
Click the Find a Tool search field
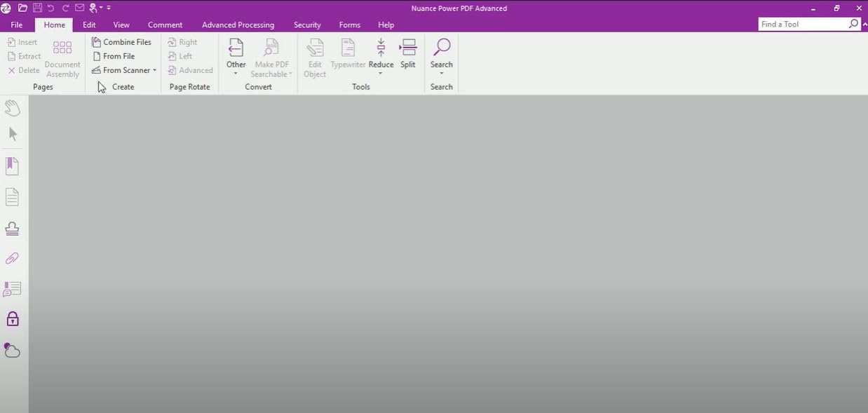coord(803,24)
